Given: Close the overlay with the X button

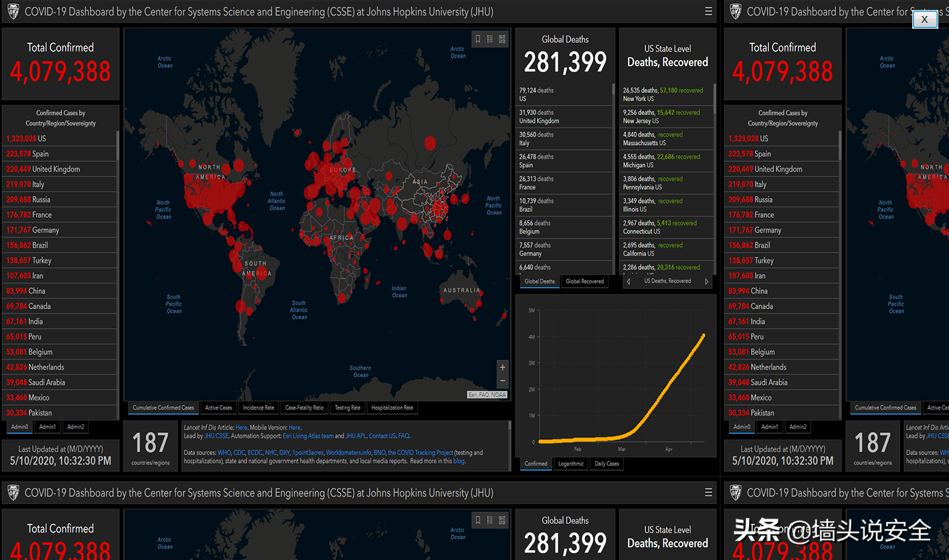Looking at the screenshot, I should click(x=925, y=19).
